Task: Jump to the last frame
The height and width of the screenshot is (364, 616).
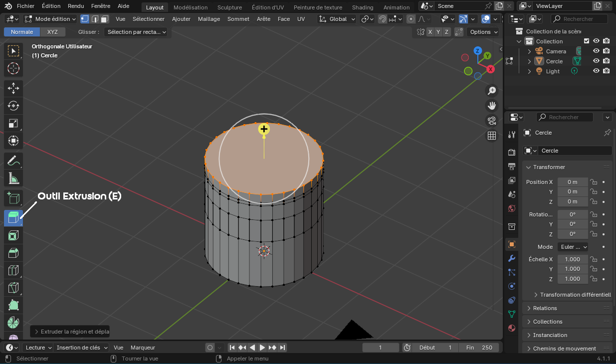Action: tap(282, 348)
